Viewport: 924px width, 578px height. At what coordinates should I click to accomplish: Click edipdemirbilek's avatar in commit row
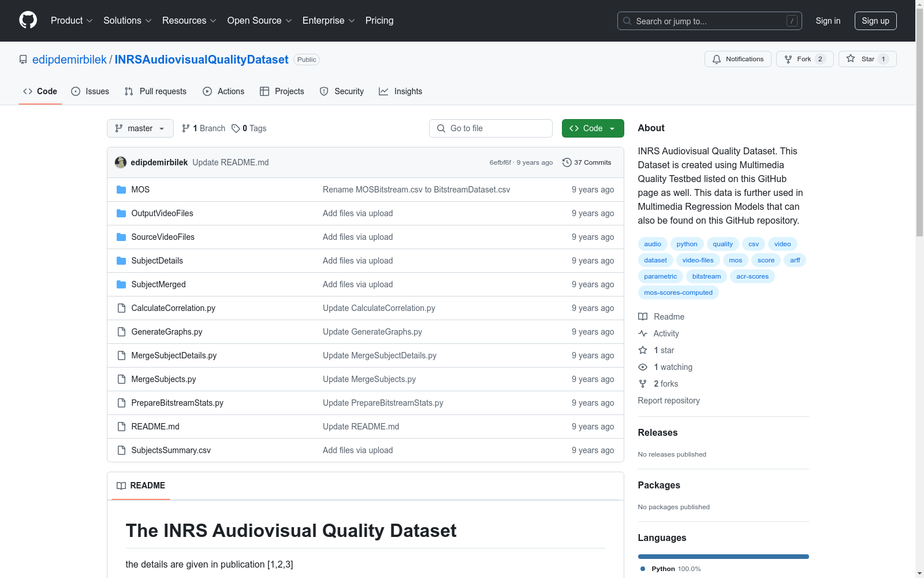point(121,162)
